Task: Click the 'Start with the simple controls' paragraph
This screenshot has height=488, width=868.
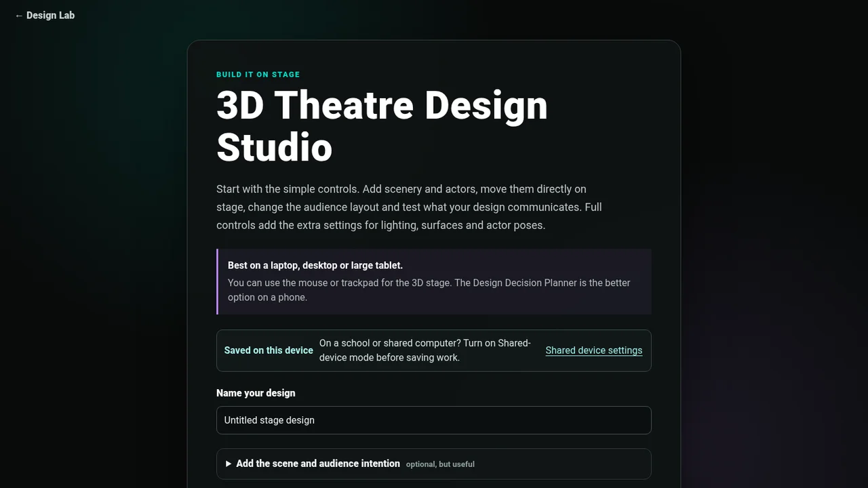Action: tap(409, 207)
